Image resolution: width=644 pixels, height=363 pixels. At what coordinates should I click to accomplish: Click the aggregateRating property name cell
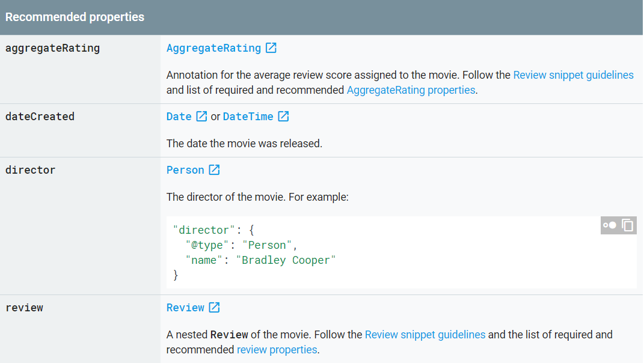pos(52,48)
